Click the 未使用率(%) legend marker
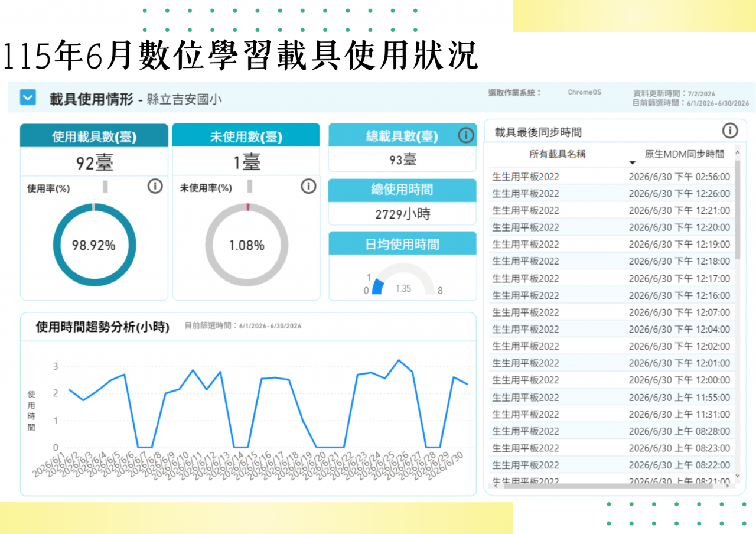This screenshot has height=534, width=756. 250,187
